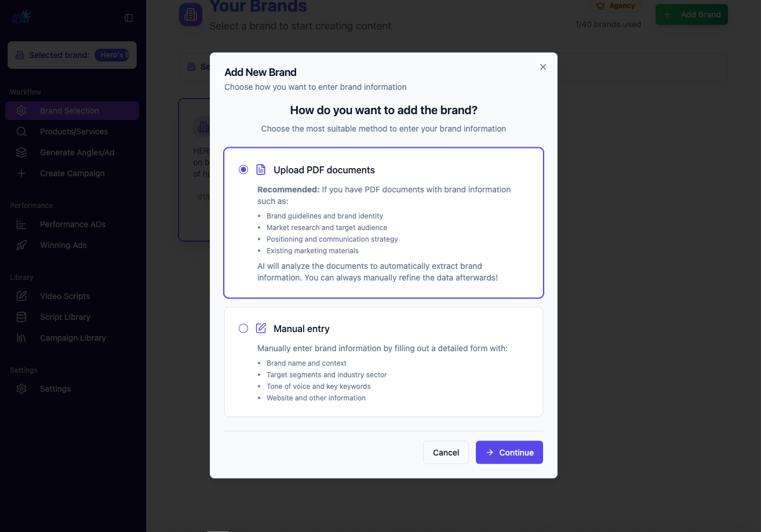The height and width of the screenshot is (532, 761).
Task: Select the Upload PDF documents radio button
Action: pyautogui.click(x=243, y=169)
